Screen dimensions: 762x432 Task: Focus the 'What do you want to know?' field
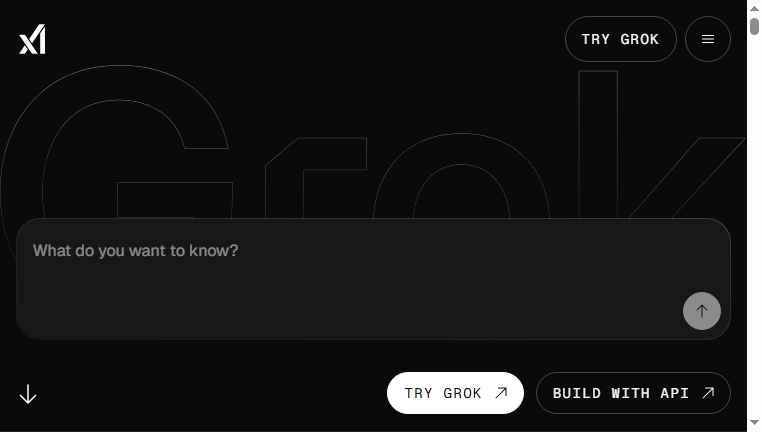373,279
